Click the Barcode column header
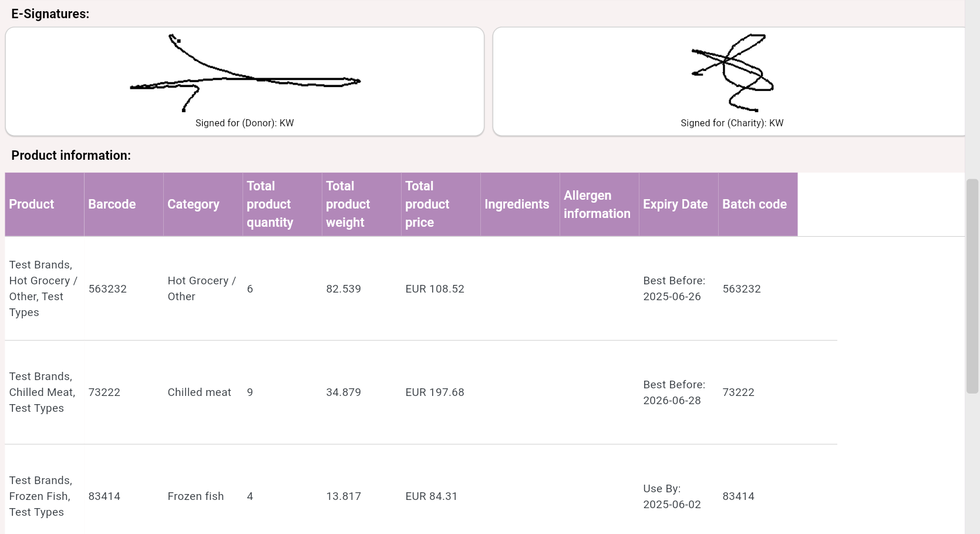The height and width of the screenshot is (534, 980). [112, 204]
